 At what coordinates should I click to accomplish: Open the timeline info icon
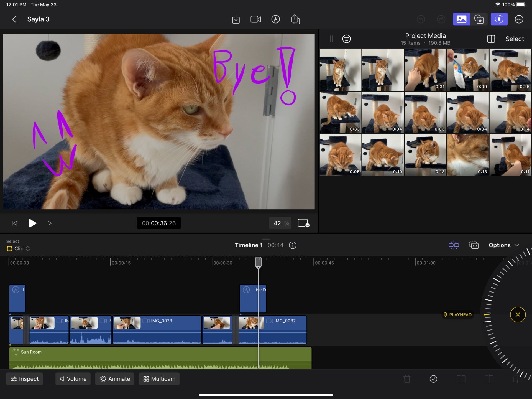(293, 245)
